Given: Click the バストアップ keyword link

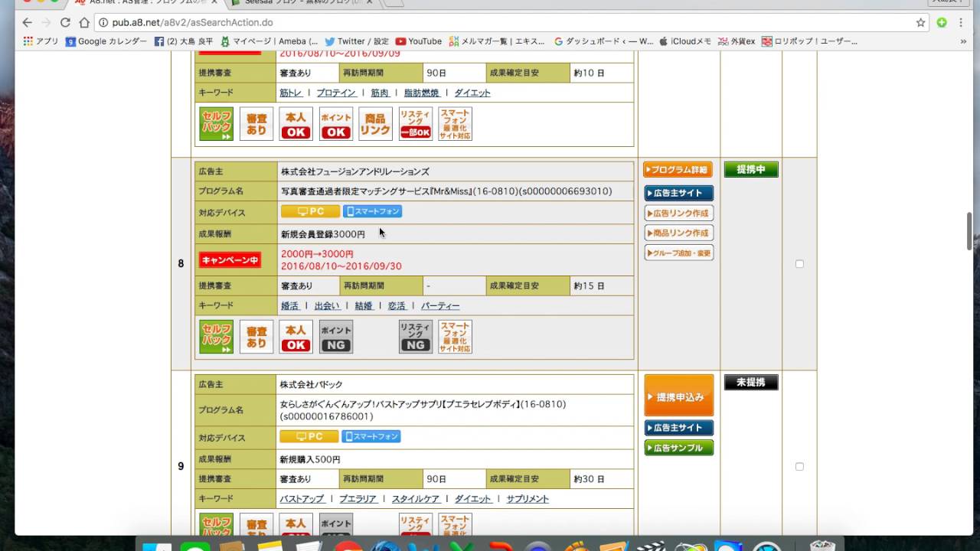Looking at the screenshot, I should click(x=302, y=498).
